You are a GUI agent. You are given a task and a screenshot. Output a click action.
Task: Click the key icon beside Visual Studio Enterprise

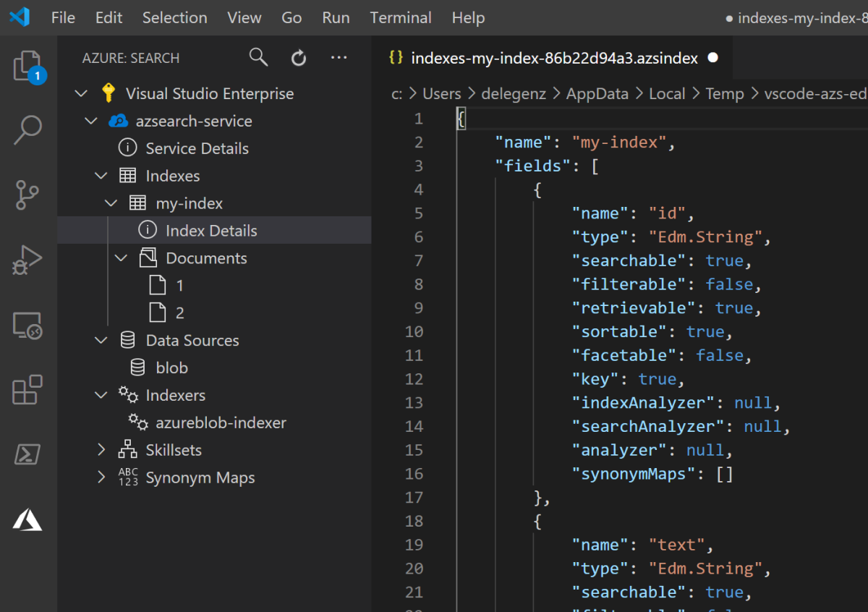pyautogui.click(x=109, y=93)
